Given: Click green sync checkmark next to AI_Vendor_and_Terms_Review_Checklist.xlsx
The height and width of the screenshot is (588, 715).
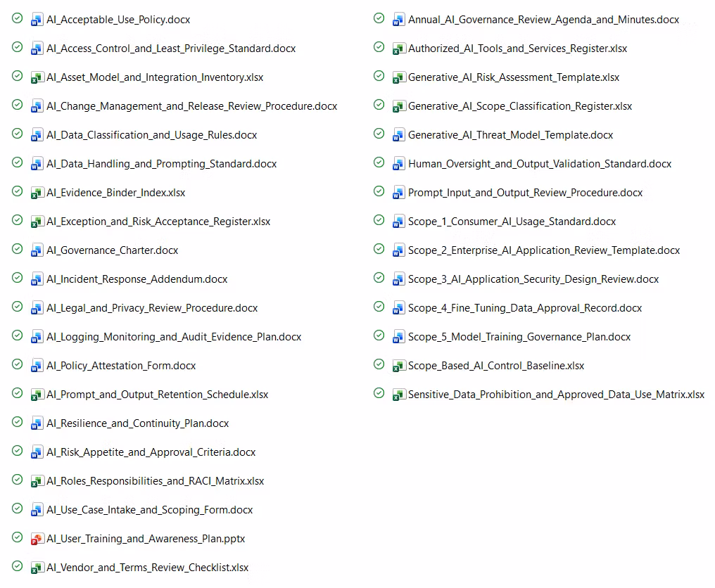Looking at the screenshot, I should [x=18, y=566].
